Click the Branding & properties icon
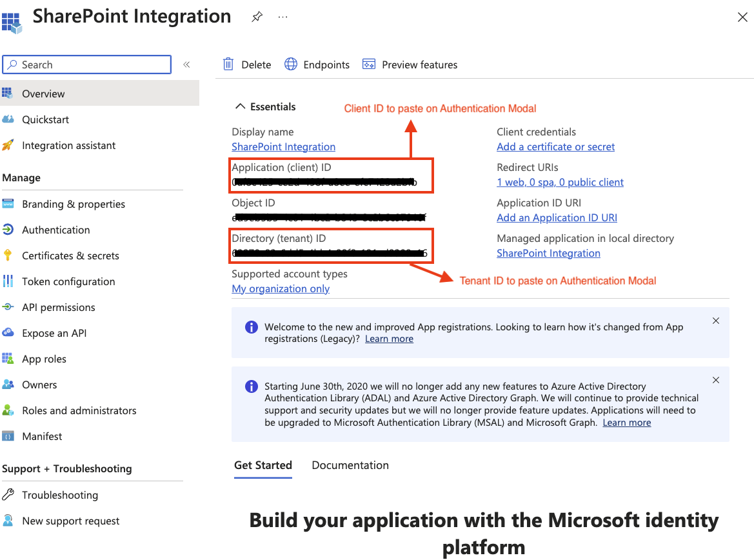 [8, 203]
